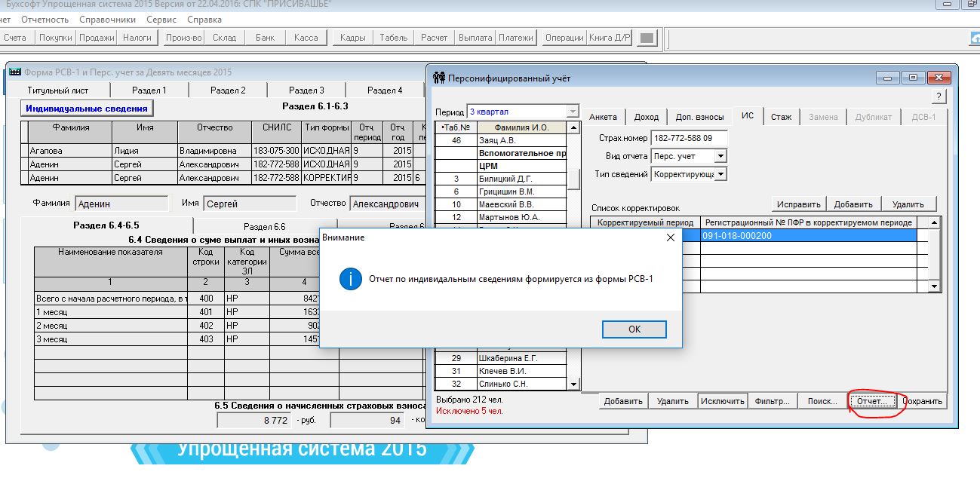Switch to the Стаж tab
Image resolution: width=980 pixels, height=481 pixels.
[781, 117]
